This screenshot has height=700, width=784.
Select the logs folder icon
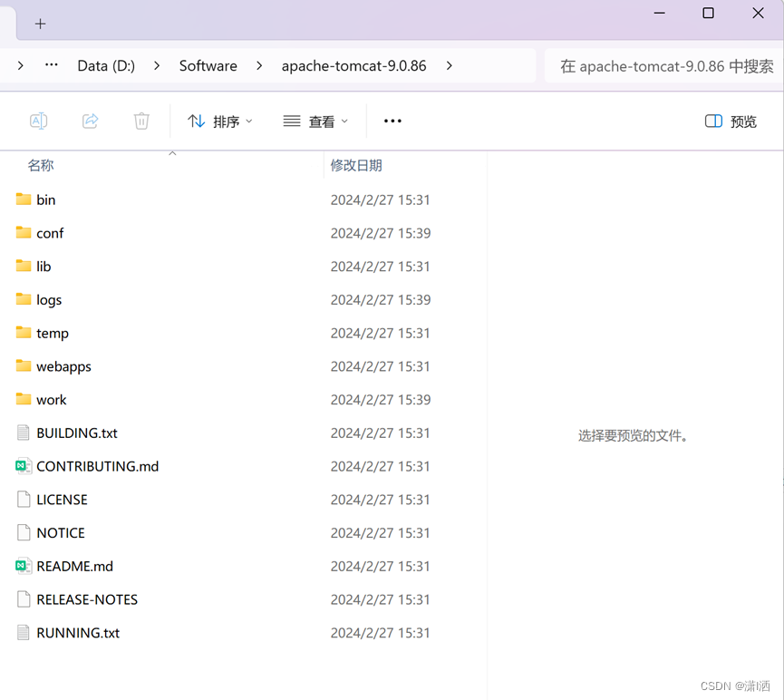(x=23, y=299)
